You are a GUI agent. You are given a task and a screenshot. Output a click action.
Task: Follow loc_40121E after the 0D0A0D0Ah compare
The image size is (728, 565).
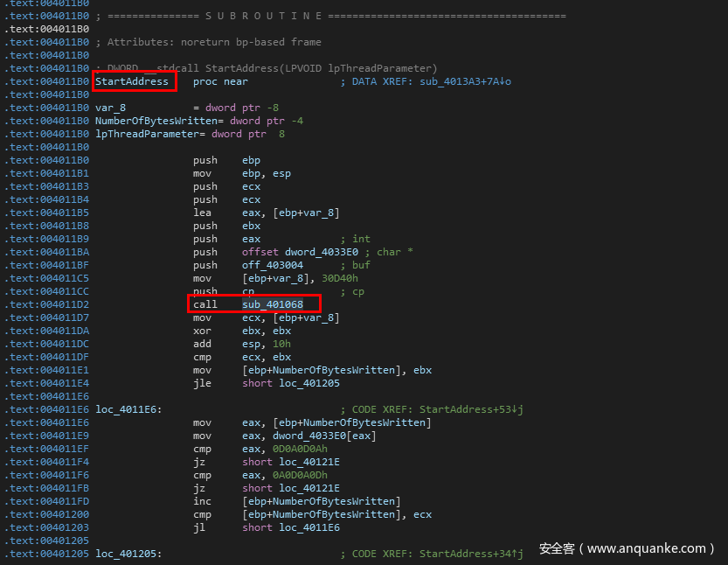coord(311,462)
